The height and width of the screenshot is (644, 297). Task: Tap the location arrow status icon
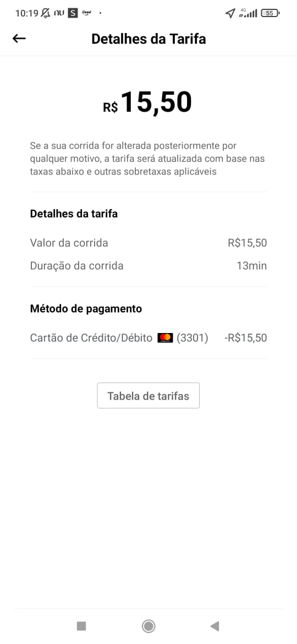[230, 13]
